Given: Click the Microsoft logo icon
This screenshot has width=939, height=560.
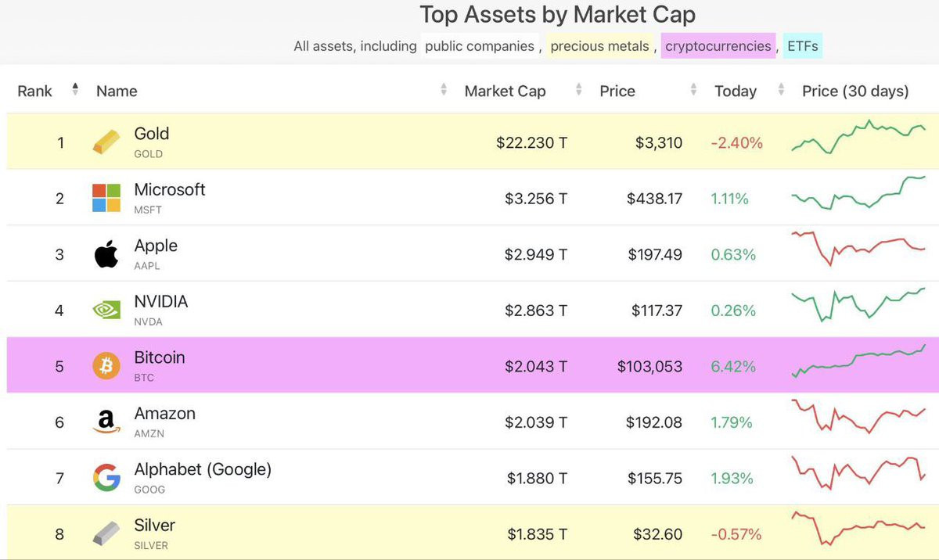Looking at the screenshot, I should coord(106,198).
